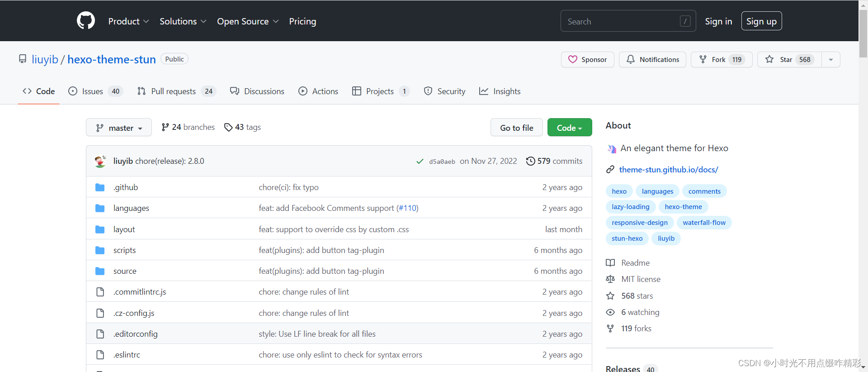868x372 pixels.
Task: Click the star icon in Star button
Action: (x=769, y=59)
